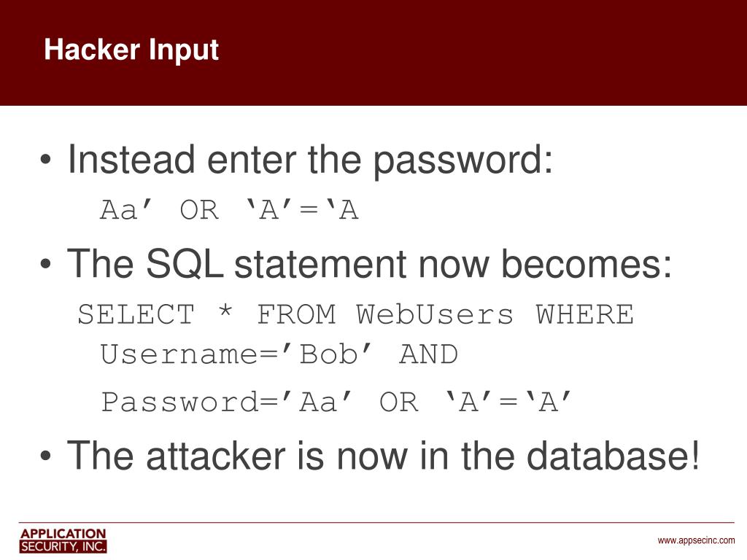Click the Application Security, Inc. logo
Image resolution: width=747 pixels, height=560 pixels.
(x=63, y=540)
